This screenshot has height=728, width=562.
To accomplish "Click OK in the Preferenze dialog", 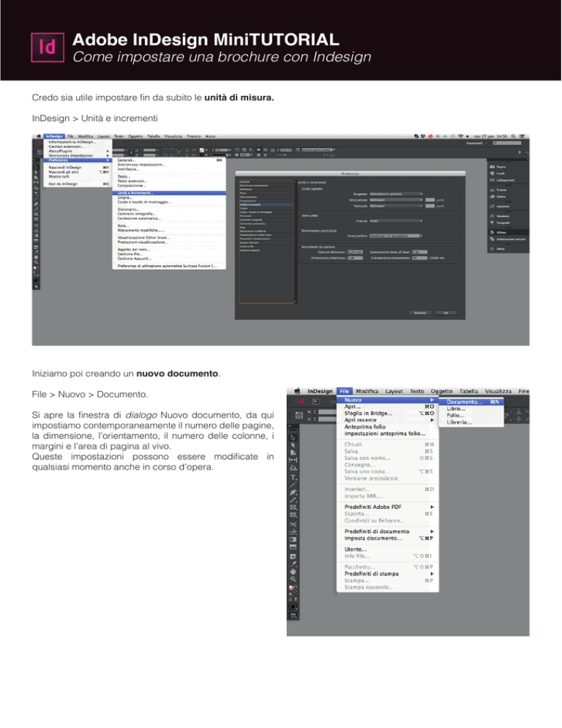I will point(446,313).
